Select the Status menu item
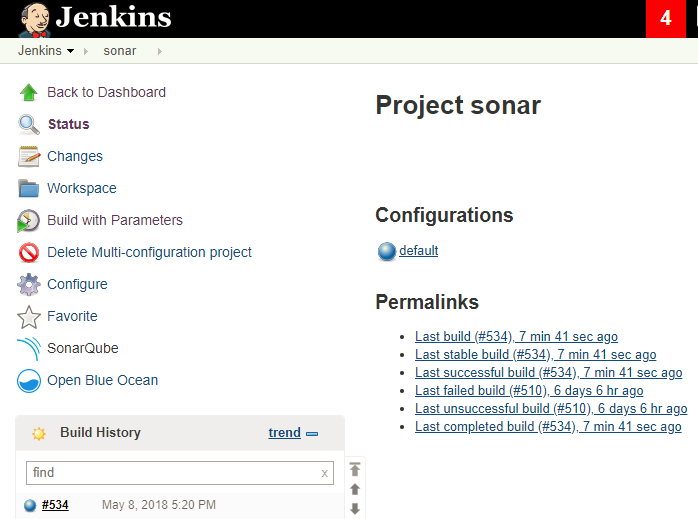The image size is (698, 519). pyautogui.click(x=69, y=124)
